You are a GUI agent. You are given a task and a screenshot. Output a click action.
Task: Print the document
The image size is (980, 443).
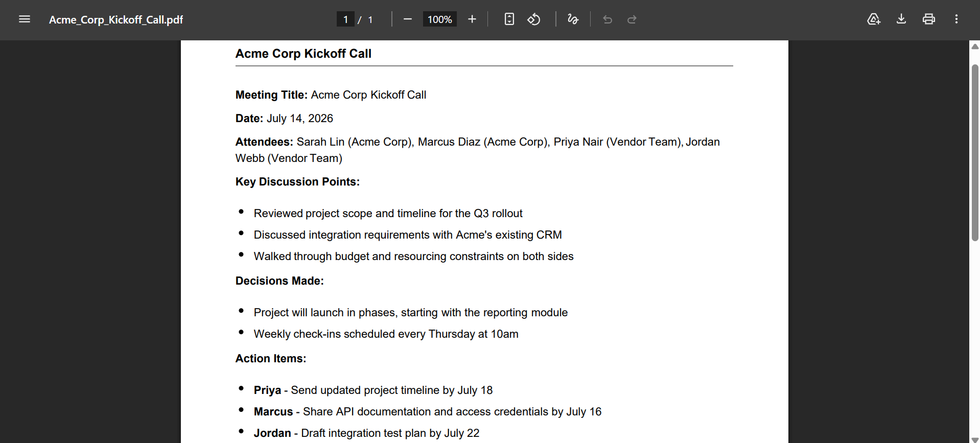(x=929, y=19)
